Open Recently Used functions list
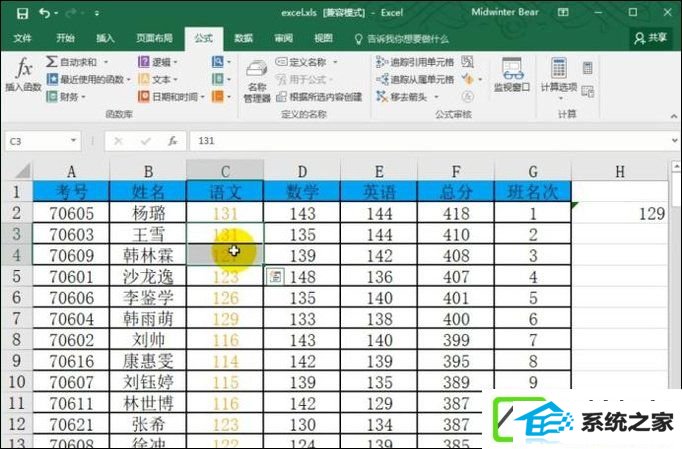The height and width of the screenshot is (449, 682). (x=88, y=79)
